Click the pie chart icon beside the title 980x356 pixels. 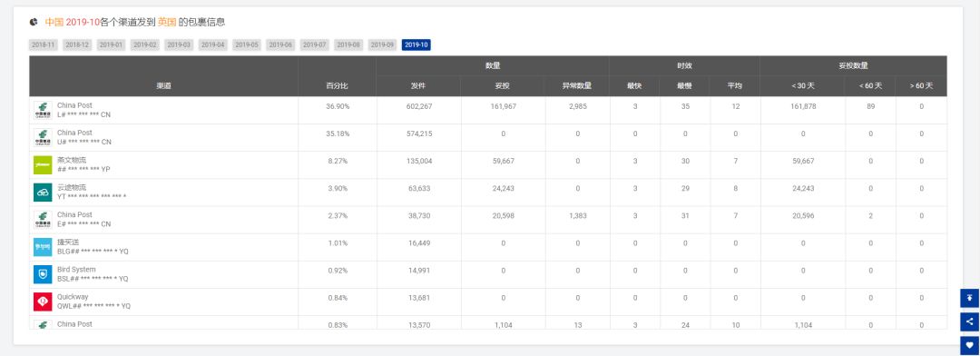tap(34, 22)
